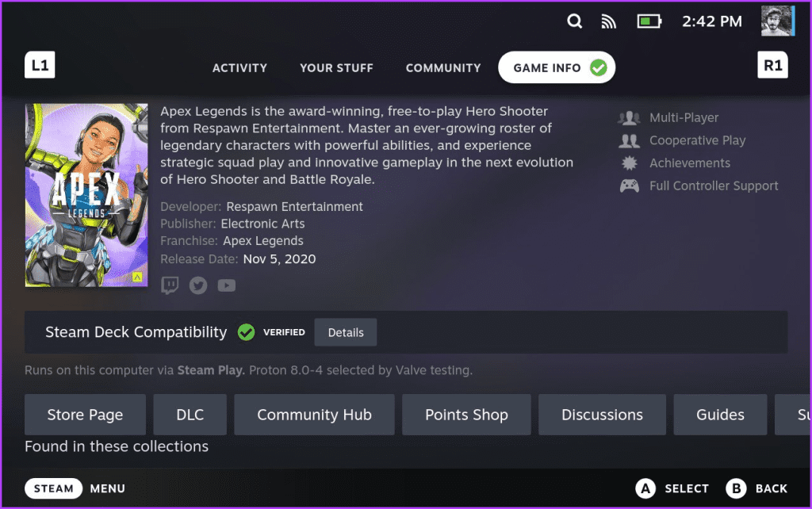The height and width of the screenshot is (509, 812).
Task: Open the search with the magnifier icon
Action: coord(574,21)
